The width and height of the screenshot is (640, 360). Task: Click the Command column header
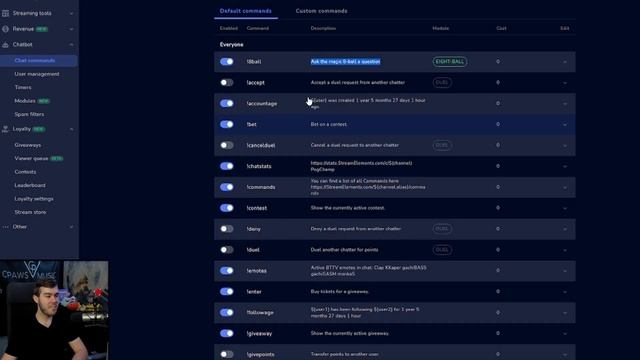[258, 28]
